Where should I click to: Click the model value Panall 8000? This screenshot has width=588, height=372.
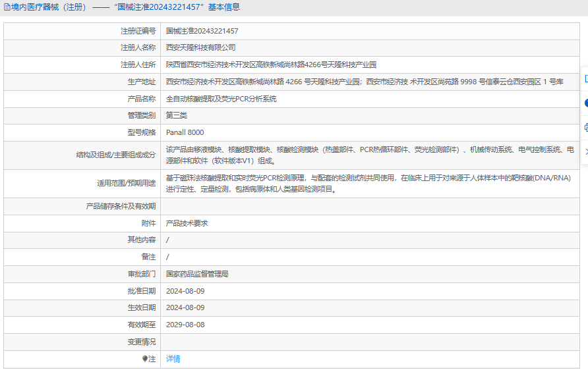[x=185, y=132]
